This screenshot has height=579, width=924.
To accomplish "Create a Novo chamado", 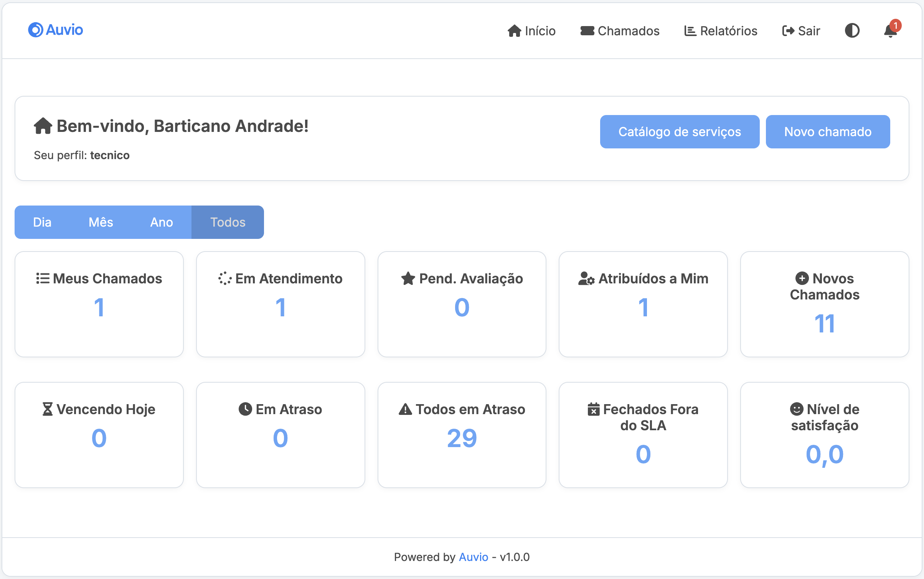I will pyautogui.click(x=828, y=132).
